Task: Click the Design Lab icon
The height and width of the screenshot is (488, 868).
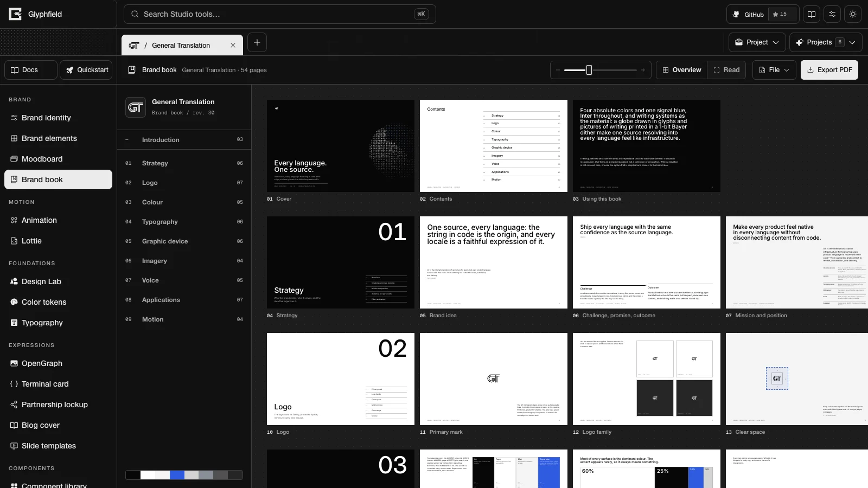Action: click(x=14, y=281)
